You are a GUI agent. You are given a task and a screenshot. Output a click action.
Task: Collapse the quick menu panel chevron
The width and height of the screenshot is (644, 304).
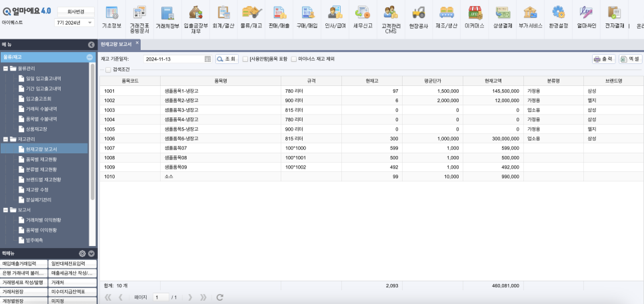point(91,253)
